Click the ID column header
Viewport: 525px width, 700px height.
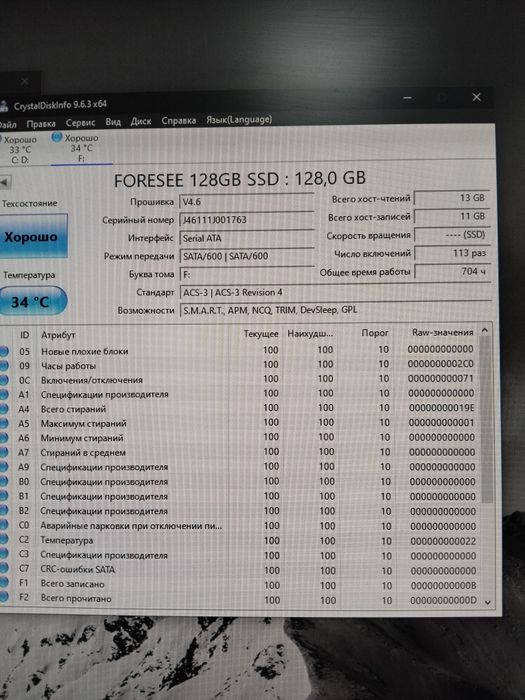25,335
